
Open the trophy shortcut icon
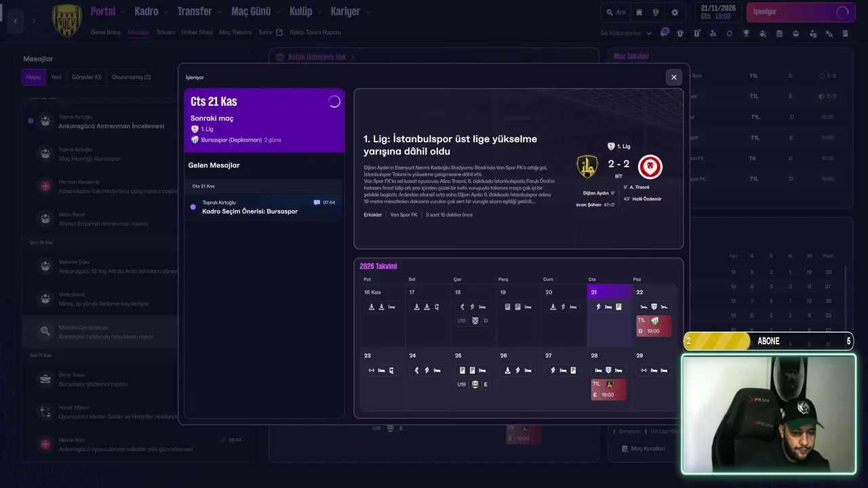point(746,33)
